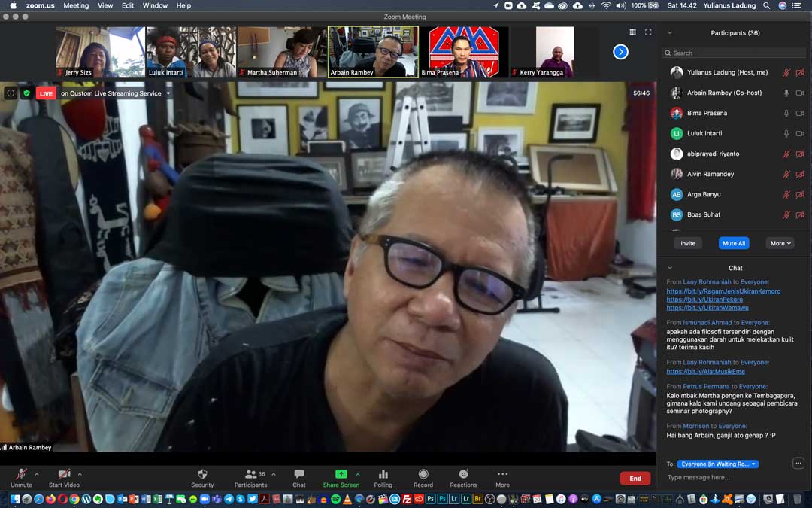The image size is (812, 508).
Task: Open the Security shield icon
Action: click(202, 474)
